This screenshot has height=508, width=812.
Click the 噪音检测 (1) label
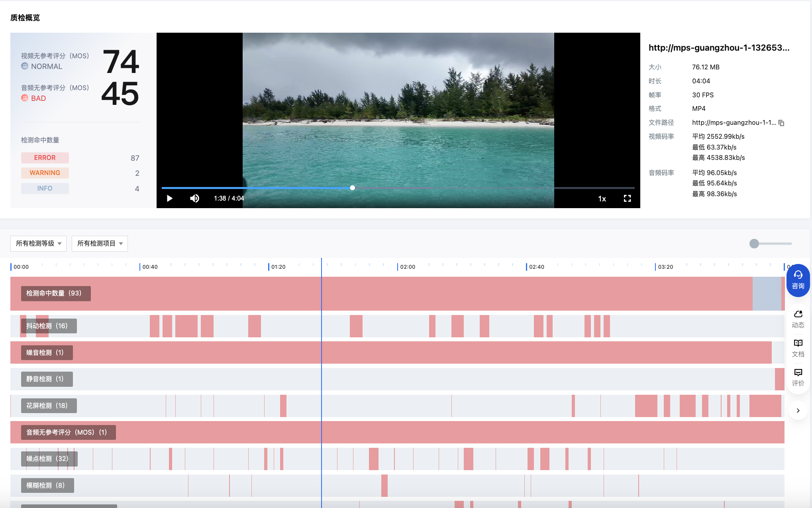[x=47, y=352]
